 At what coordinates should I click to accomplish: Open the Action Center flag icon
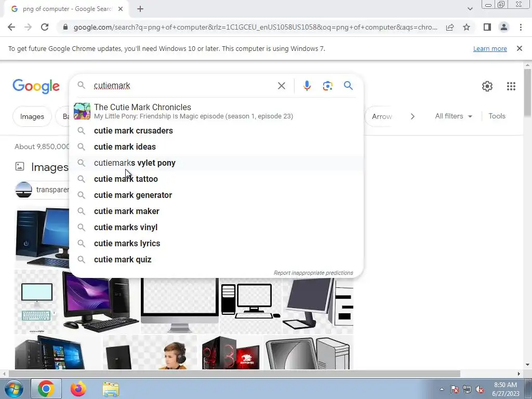tap(455, 390)
